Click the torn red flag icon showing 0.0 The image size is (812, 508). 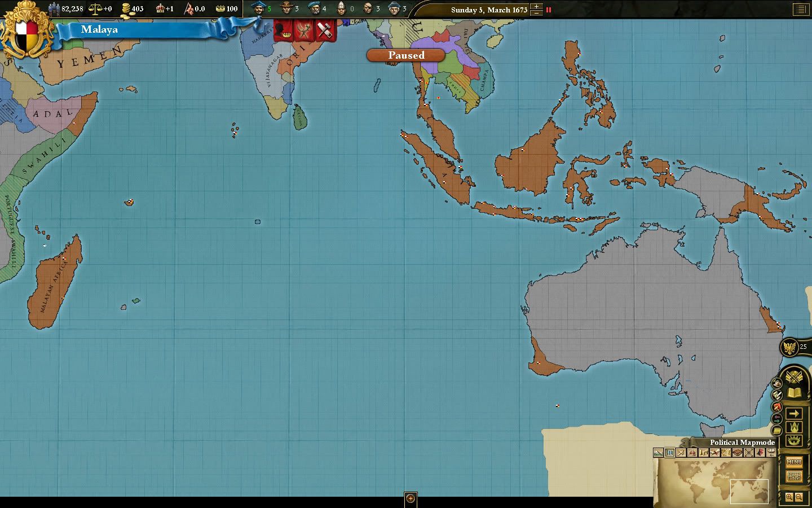click(x=189, y=8)
